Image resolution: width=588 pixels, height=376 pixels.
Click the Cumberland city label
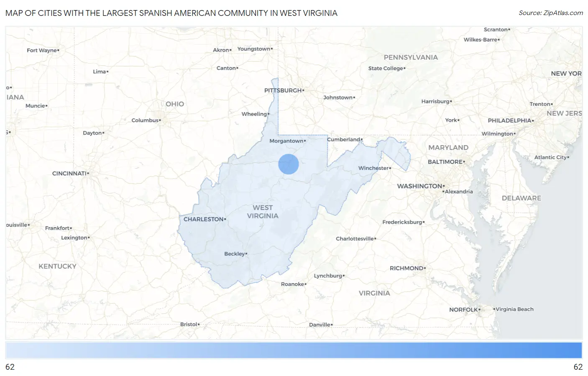coord(344,139)
